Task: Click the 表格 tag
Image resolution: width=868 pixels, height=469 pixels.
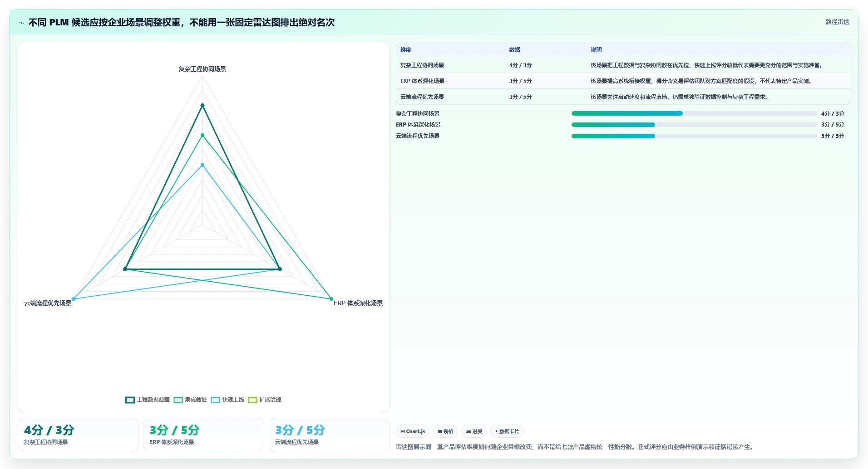Action: 445,431
